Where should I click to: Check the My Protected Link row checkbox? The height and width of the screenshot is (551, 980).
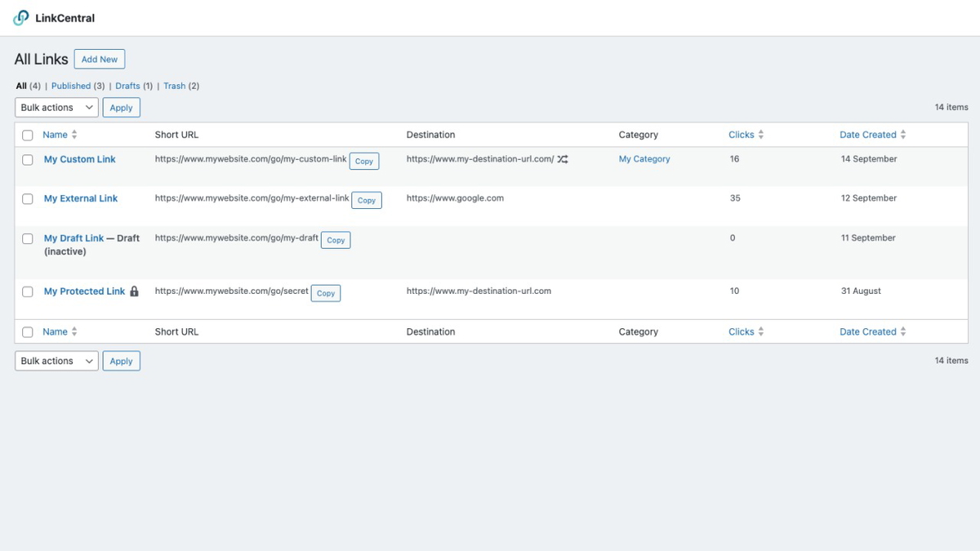coord(27,291)
